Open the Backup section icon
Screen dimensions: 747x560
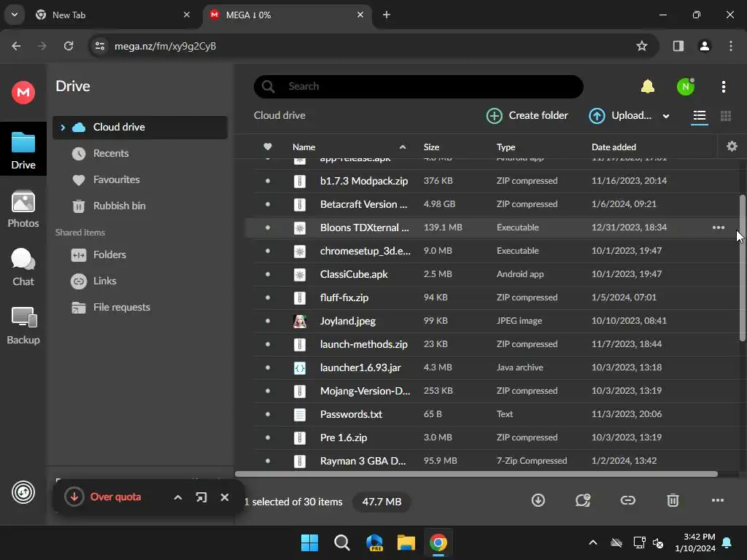24,317
